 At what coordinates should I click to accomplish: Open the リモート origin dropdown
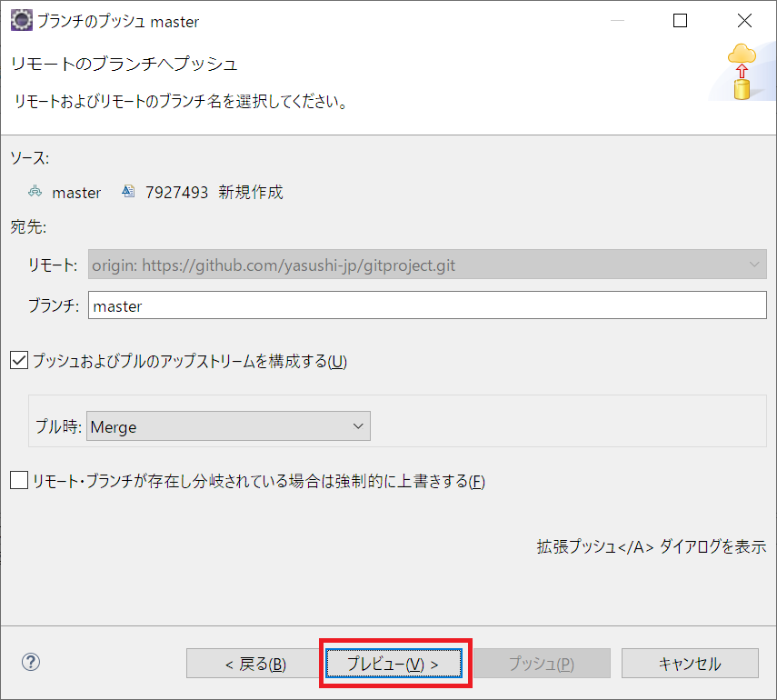(x=427, y=265)
